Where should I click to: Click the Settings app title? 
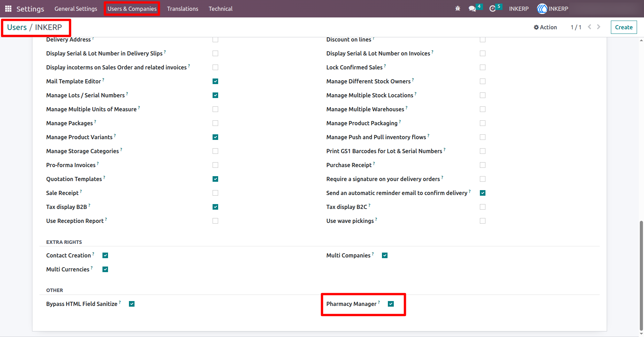(30, 9)
